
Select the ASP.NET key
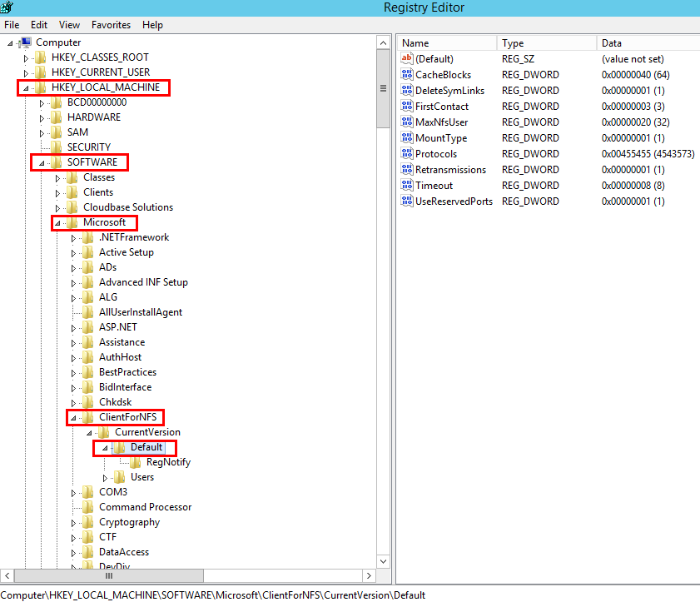click(x=118, y=327)
